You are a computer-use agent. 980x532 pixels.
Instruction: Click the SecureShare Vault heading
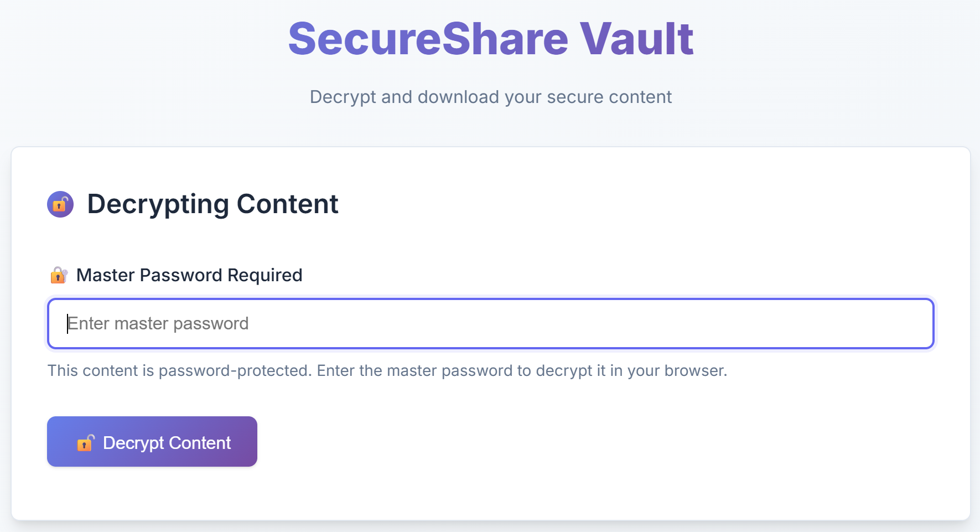click(x=490, y=38)
